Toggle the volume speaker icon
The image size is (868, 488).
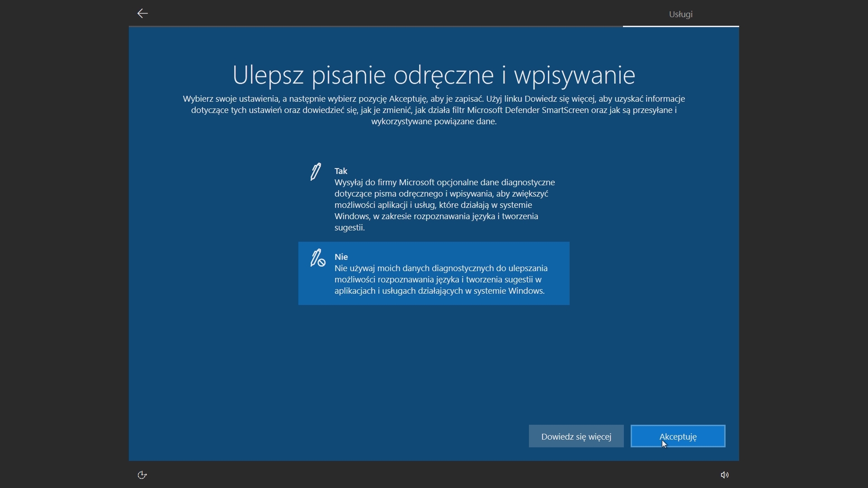(x=725, y=475)
